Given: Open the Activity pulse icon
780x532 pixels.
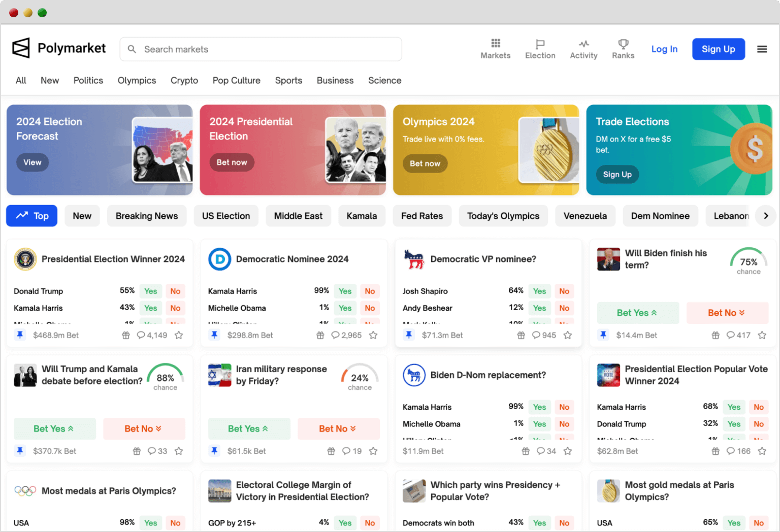Looking at the screenshot, I should coord(583,44).
